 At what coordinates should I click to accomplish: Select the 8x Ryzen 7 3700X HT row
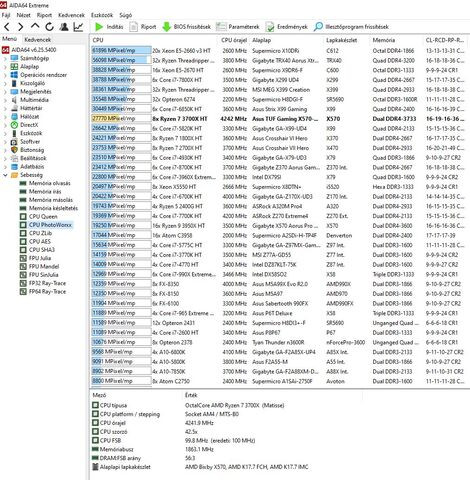(278, 119)
